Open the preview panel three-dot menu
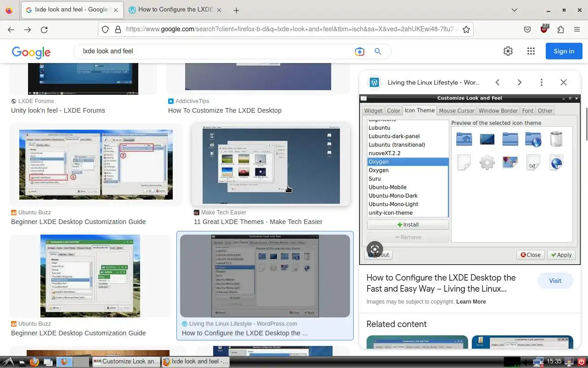 (542, 82)
